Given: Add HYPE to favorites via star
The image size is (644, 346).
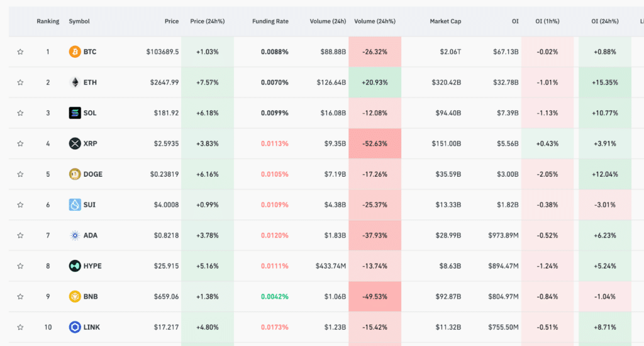Looking at the screenshot, I should point(20,266).
